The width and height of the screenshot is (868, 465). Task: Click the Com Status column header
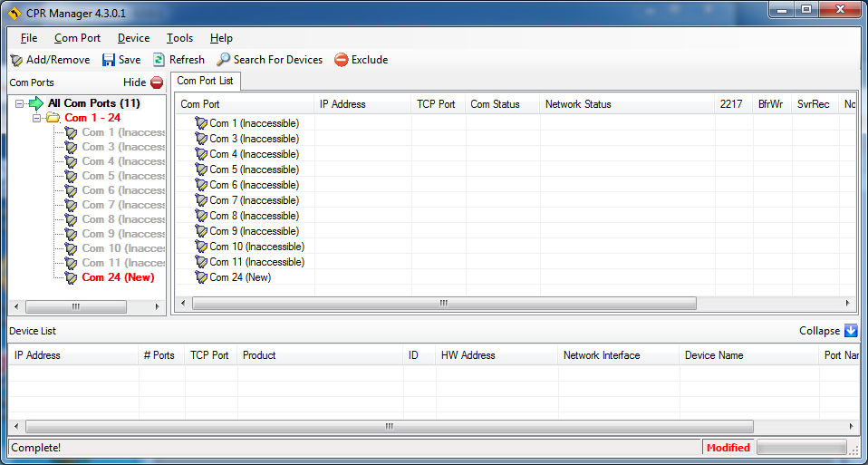(503, 104)
